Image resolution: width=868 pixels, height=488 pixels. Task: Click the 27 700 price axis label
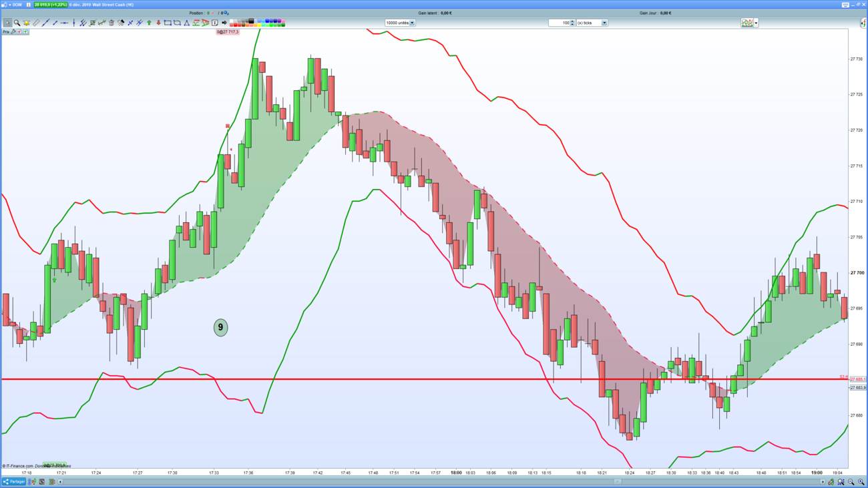pyautogui.click(x=857, y=272)
